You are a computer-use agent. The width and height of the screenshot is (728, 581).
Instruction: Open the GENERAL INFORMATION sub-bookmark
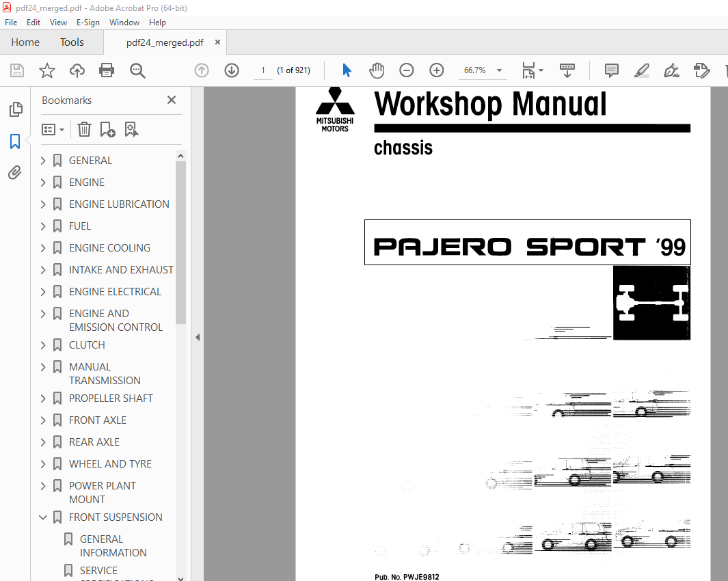tap(113, 546)
